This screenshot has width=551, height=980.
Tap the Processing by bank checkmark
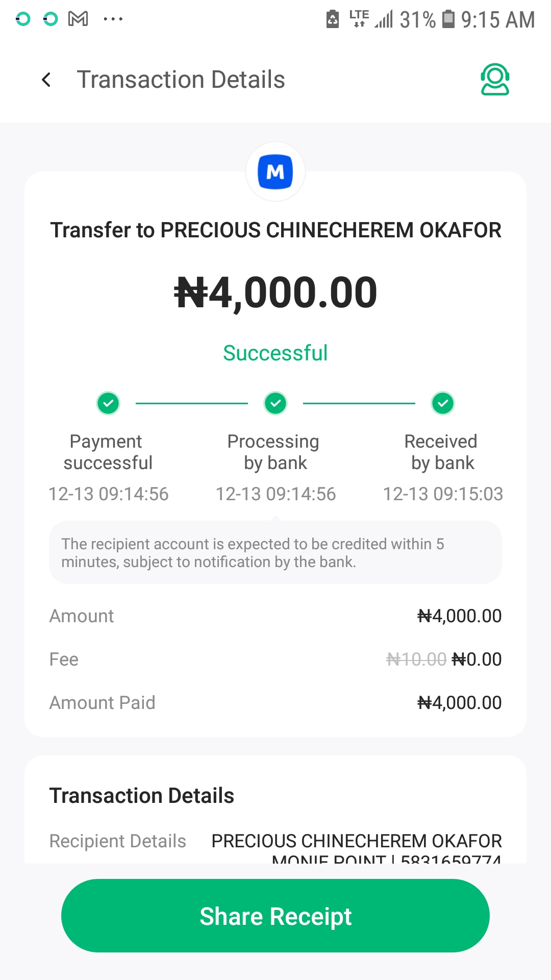(x=275, y=403)
